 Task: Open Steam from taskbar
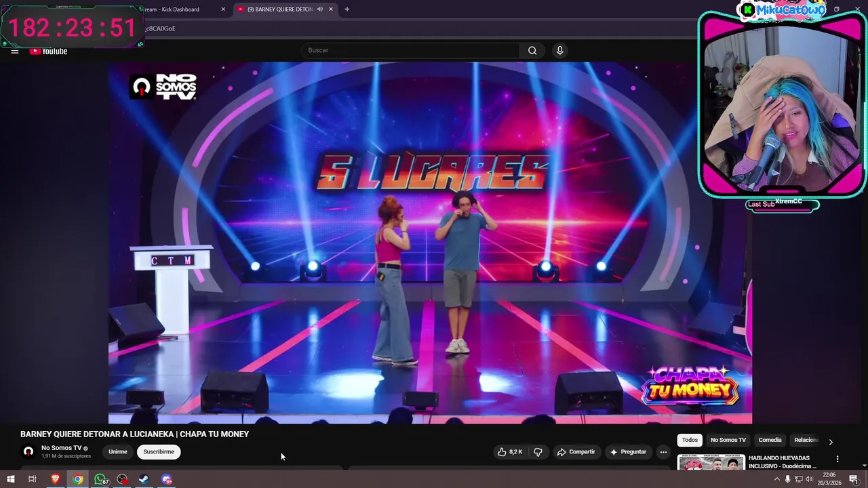tap(144, 479)
